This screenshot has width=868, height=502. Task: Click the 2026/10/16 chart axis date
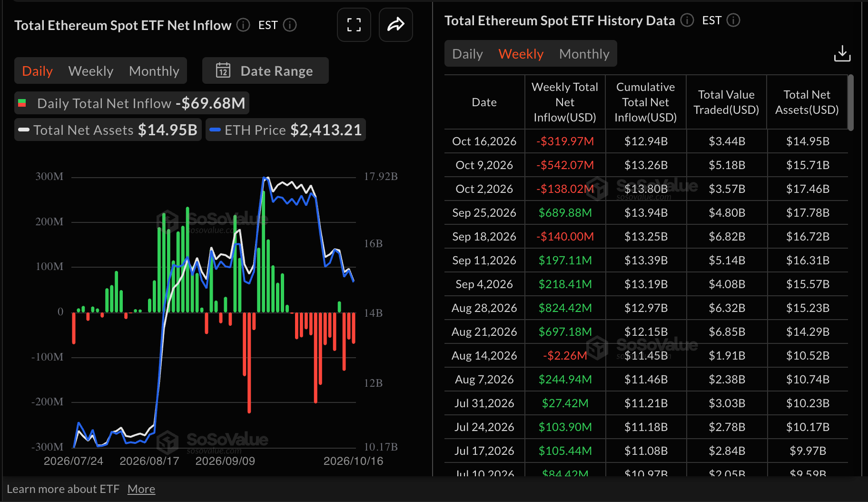pyautogui.click(x=353, y=461)
